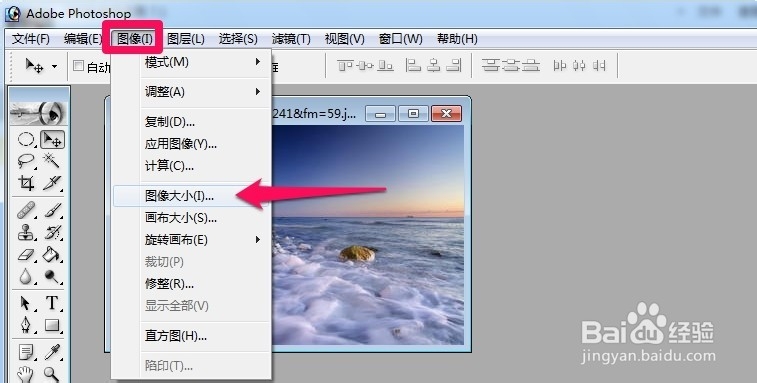This screenshot has height=383, width=757.
Task: Expand the 旋转画布(E) submenu
Action: pos(191,240)
